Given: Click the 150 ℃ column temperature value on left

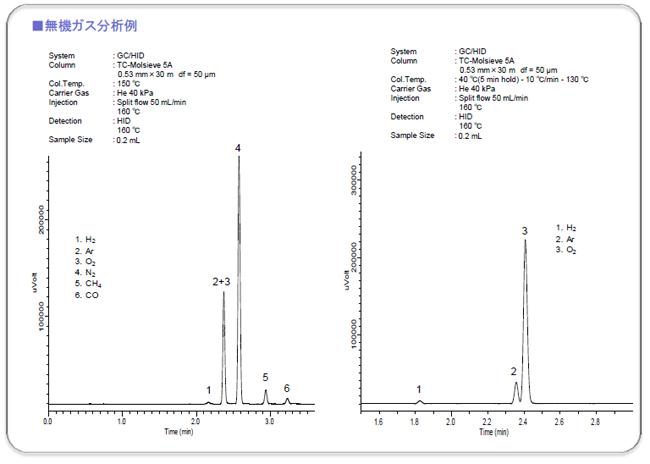Looking at the screenshot, I should (x=131, y=83).
